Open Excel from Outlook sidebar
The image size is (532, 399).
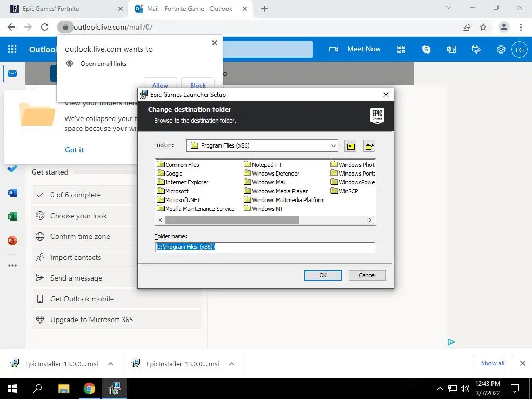[12, 217]
